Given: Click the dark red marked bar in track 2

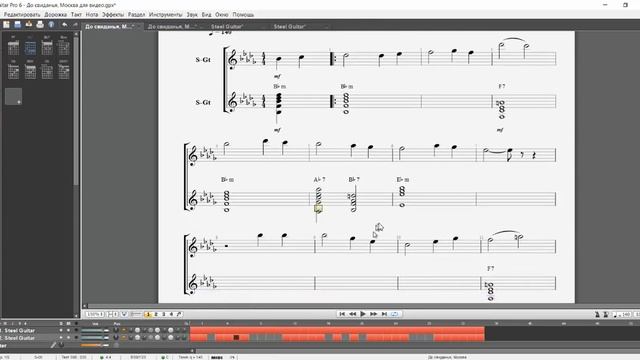Looking at the screenshot, I should (236, 338).
